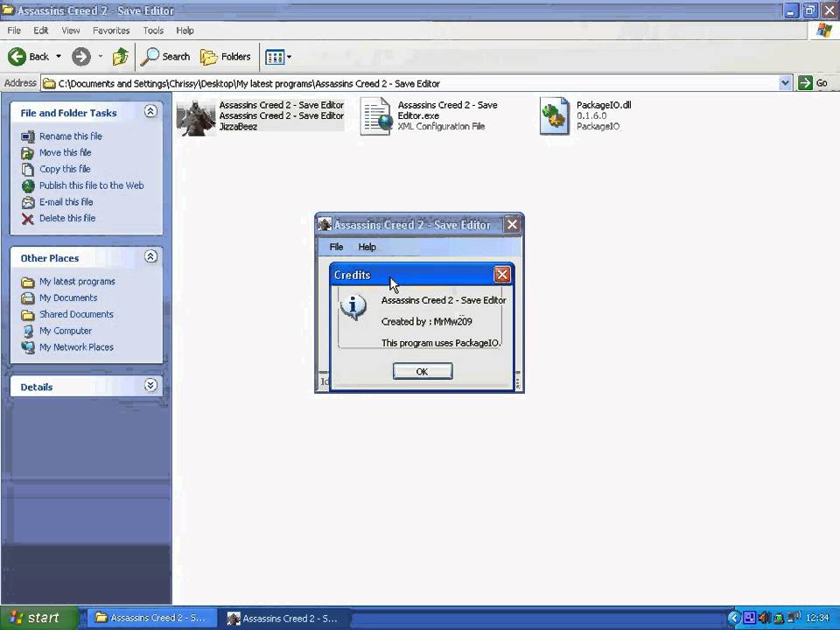Click the info icon in Credits dialog
840x630 pixels.
(x=353, y=307)
